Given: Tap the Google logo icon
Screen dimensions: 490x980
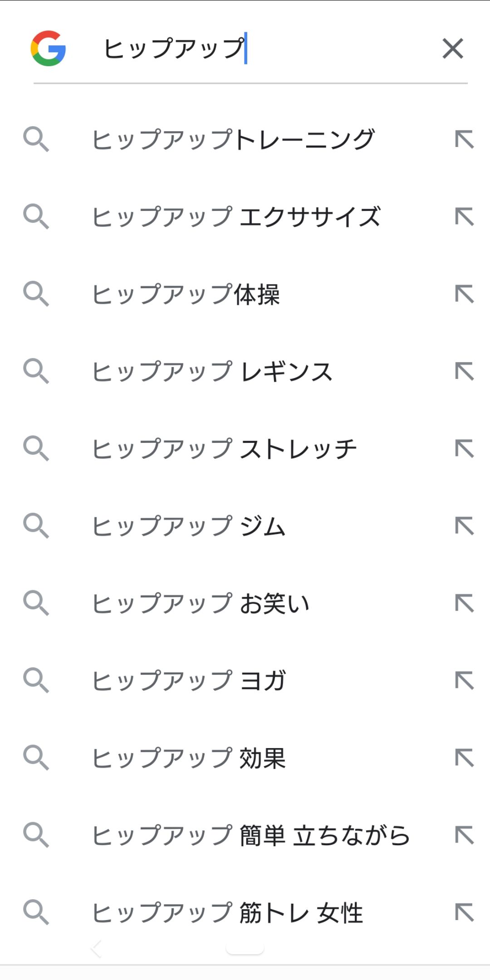Looking at the screenshot, I should pos(48,49).
